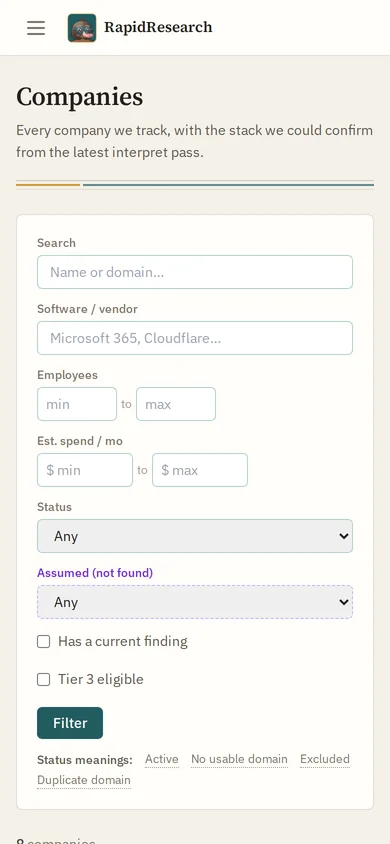Click the Active status meaning term

(x=162, y=759)
